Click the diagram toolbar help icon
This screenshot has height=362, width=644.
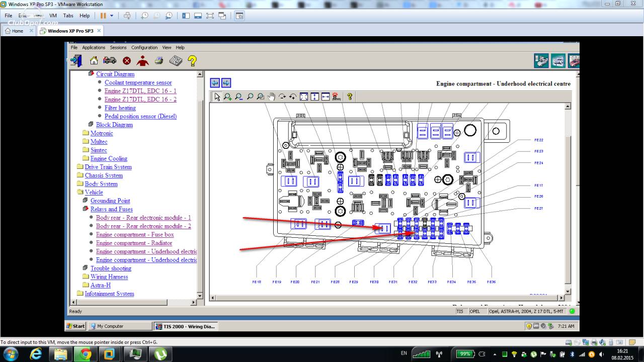[350, 97]
